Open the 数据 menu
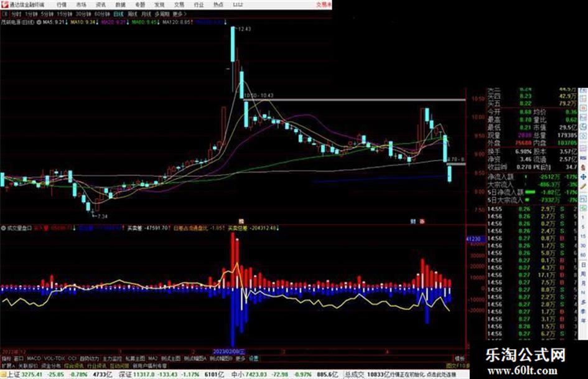 (120, 5)
